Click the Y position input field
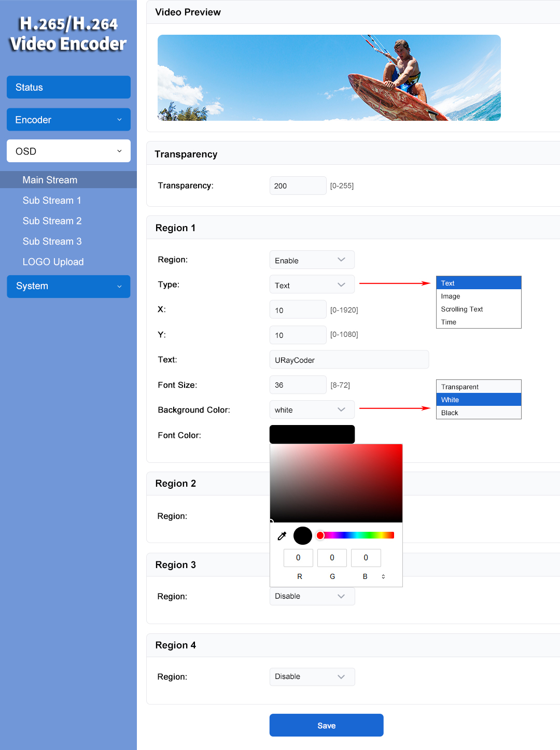Image resolution: width=560 pixels, height=750 pixels. coord(298,335)
